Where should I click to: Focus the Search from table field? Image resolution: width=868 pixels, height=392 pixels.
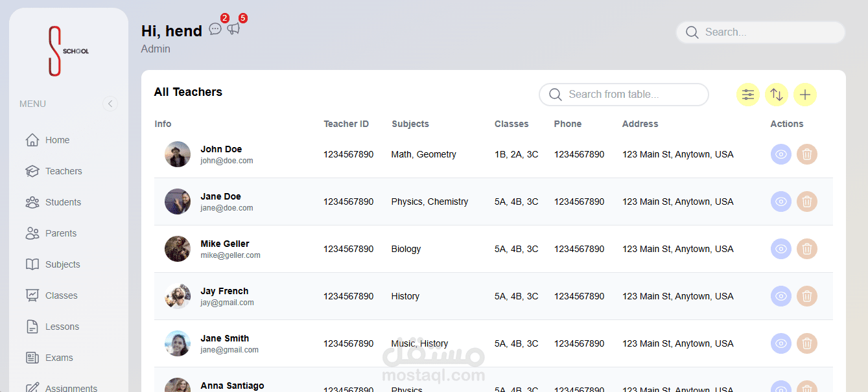tap(632, 95)
